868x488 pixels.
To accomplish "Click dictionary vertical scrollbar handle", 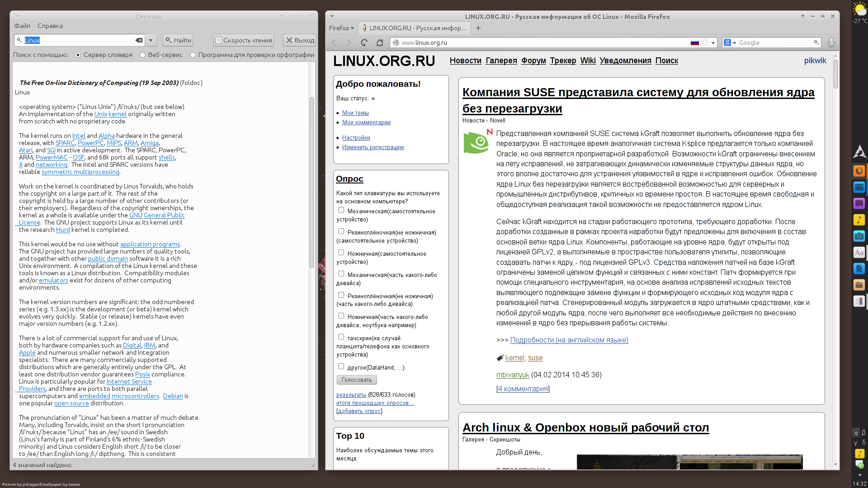I will coord(311,182).
